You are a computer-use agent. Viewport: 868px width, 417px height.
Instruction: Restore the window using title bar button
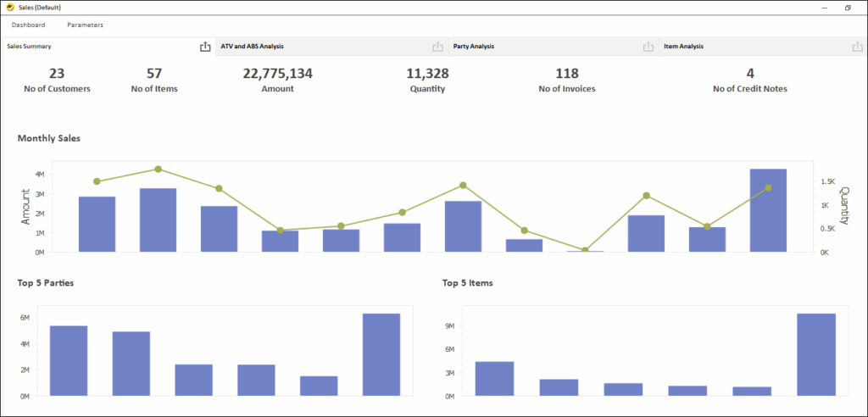848,8
